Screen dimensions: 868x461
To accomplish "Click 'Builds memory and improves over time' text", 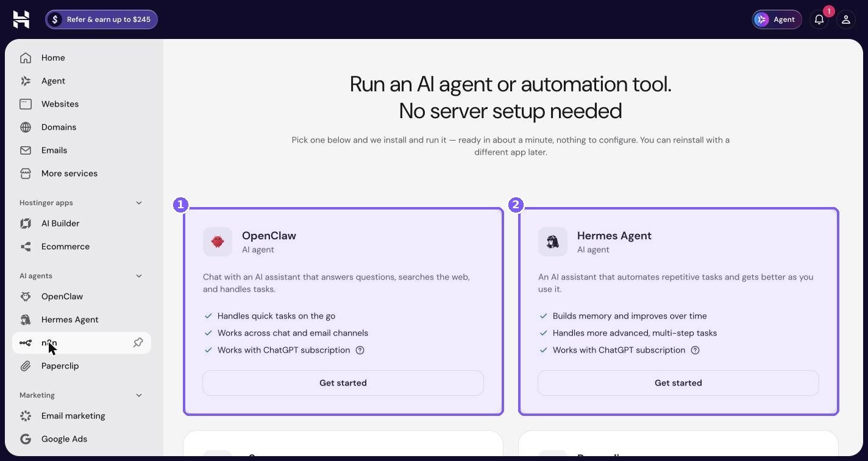I will click(630, 316).
